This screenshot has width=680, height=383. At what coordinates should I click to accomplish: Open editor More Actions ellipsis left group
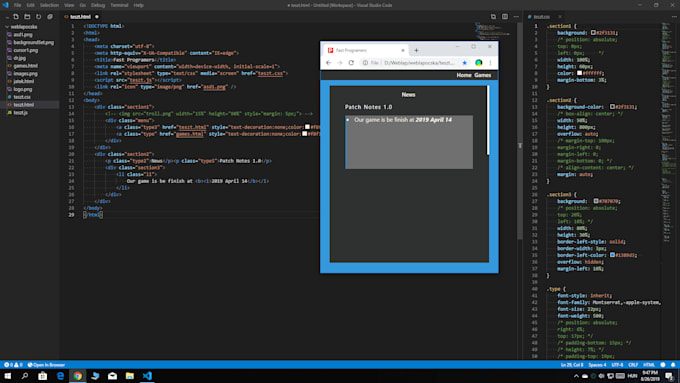pyautogui.click(x=516, y=16)
